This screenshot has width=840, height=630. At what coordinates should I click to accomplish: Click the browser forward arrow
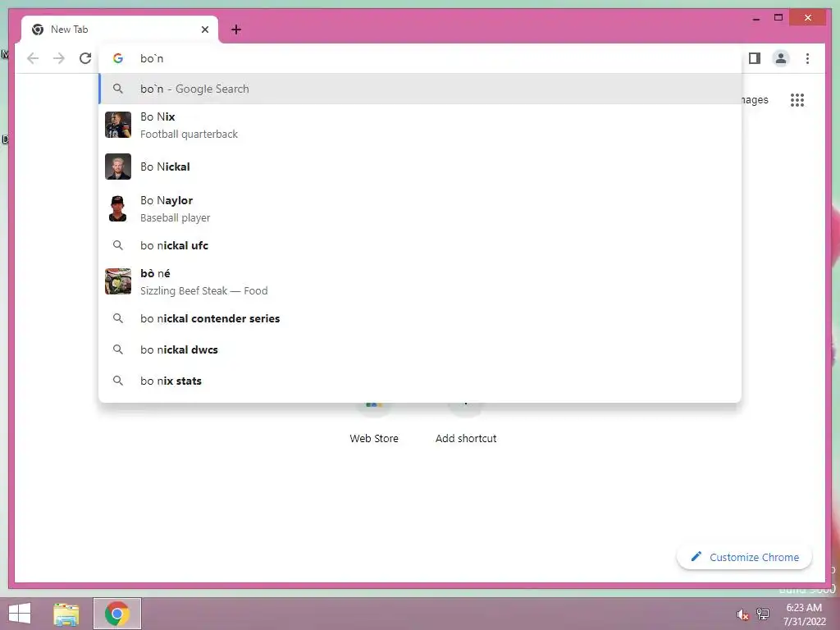[59, 58]
